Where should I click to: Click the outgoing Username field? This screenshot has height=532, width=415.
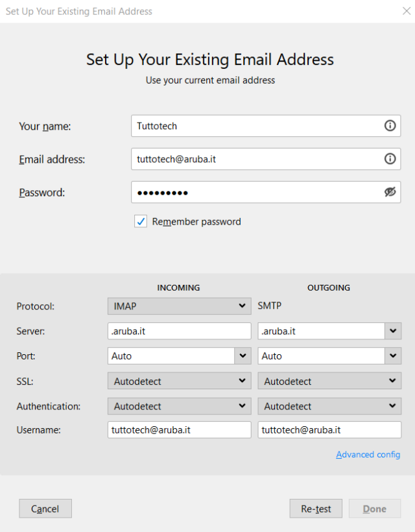point(329,430)
